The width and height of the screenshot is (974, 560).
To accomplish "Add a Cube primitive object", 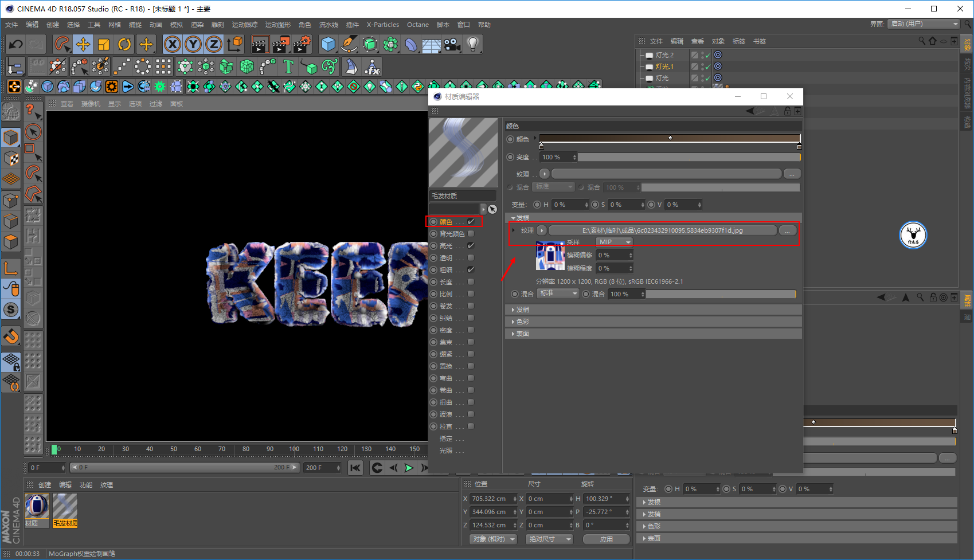I will click(328, 44).
